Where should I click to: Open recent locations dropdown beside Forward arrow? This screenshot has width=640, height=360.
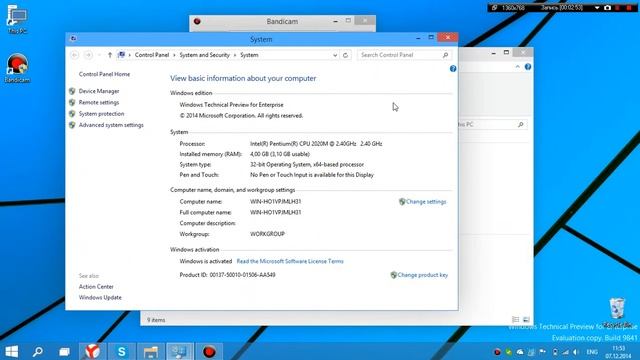tap(99, 55)
